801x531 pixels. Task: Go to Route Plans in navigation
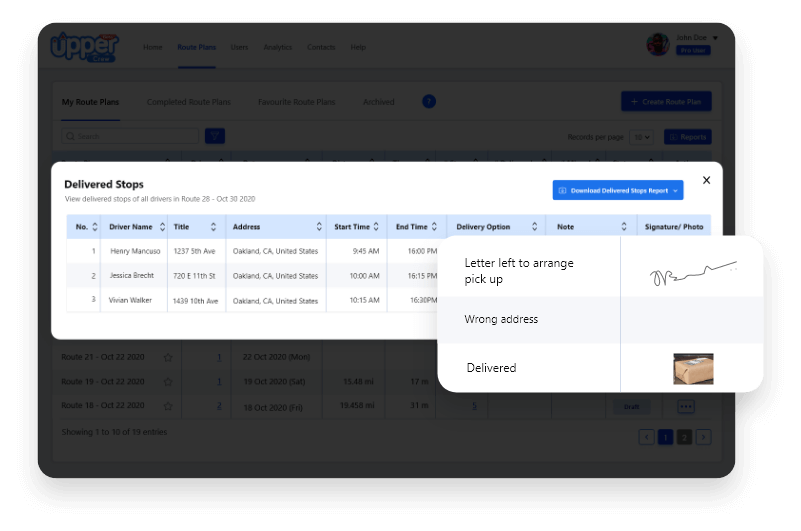[197, 47]
